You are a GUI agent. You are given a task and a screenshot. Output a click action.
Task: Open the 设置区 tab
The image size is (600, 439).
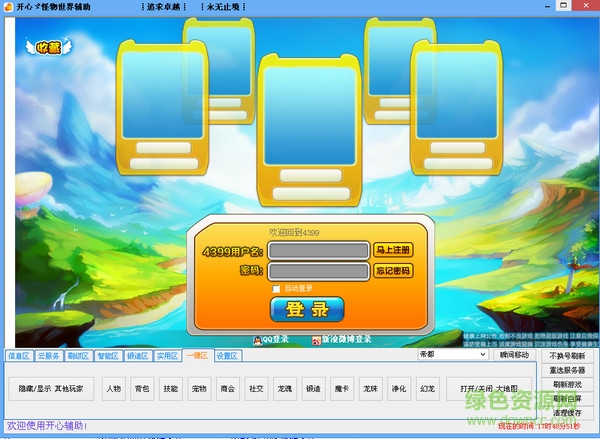(228, 356)
